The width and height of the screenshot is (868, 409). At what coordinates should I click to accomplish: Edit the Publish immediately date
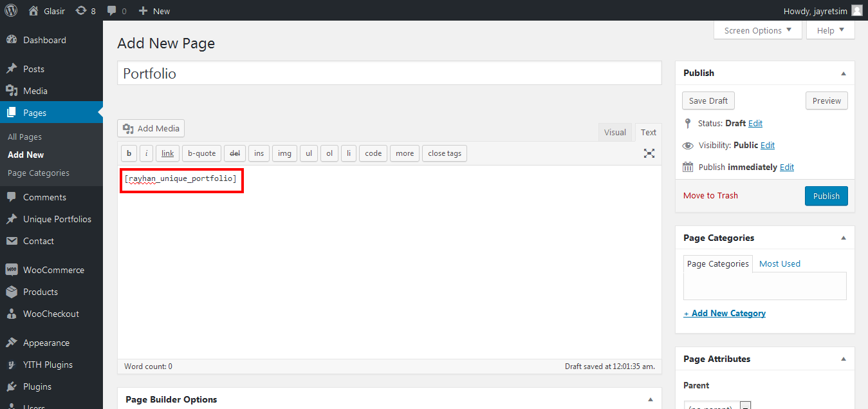point(787,167)
